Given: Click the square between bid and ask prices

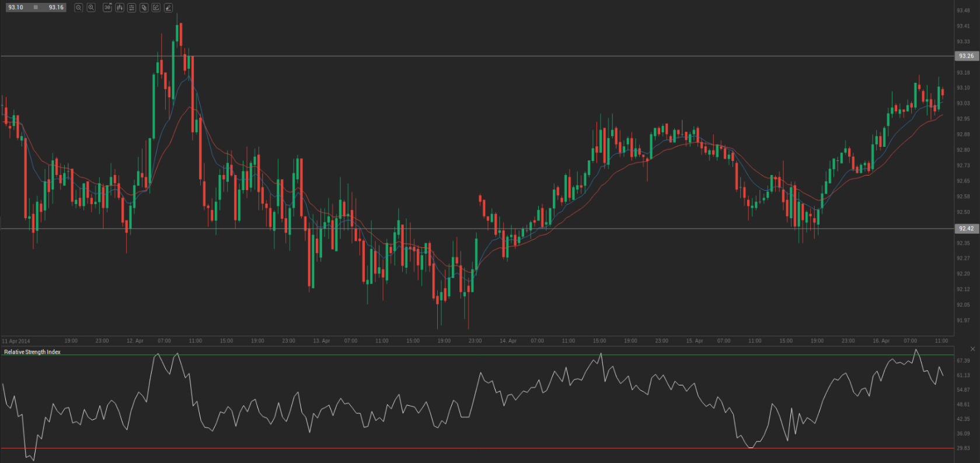Looking at the screenshot, I should 36,8.
